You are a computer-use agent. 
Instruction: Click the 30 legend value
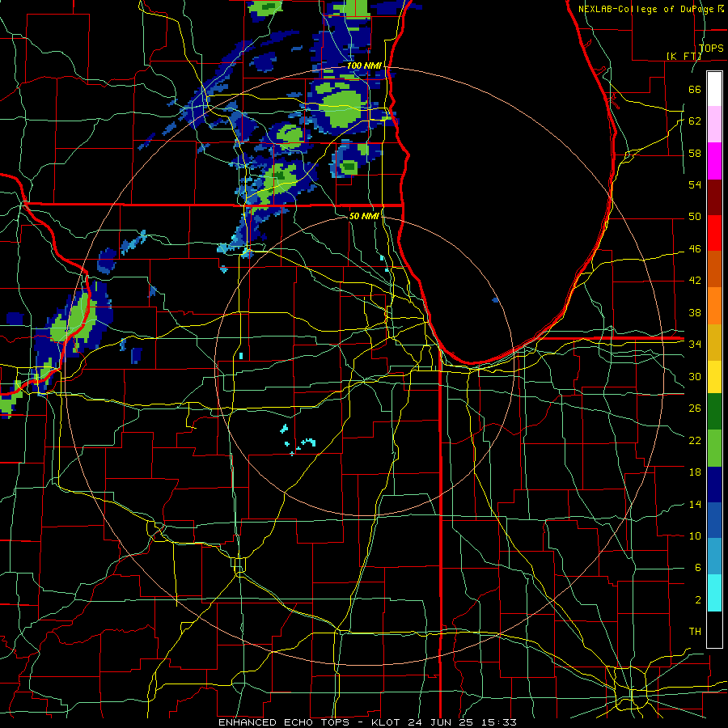(695, 376)
